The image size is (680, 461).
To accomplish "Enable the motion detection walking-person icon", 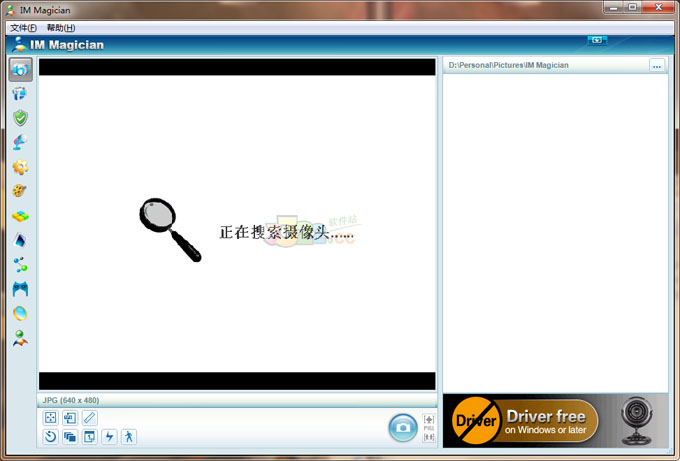I will click(x=129, y=436).
